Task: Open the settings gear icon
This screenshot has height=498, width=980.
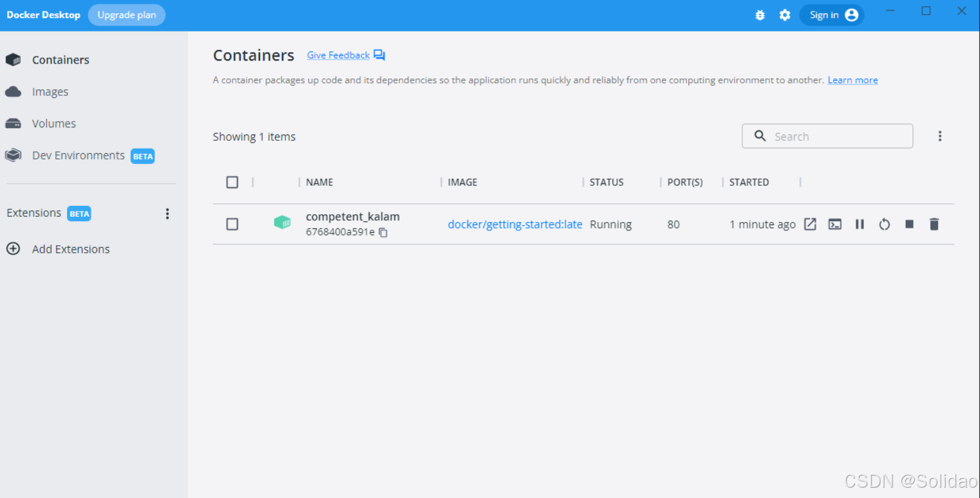Action: (x=784, y=15)
